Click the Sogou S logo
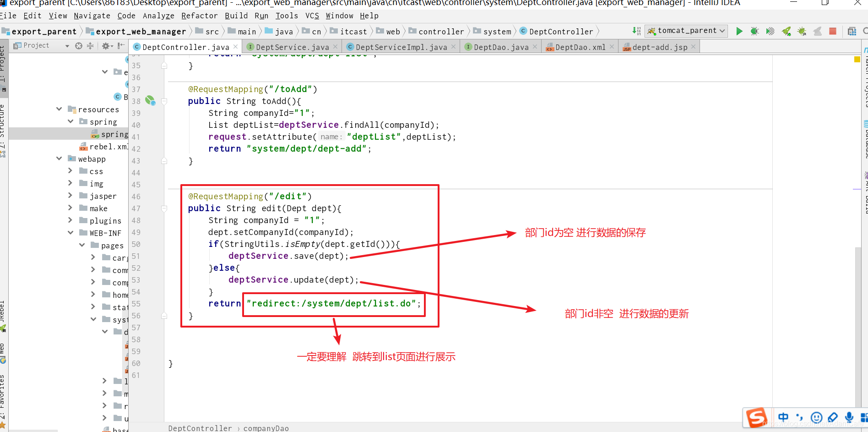 tap(756, 418)
